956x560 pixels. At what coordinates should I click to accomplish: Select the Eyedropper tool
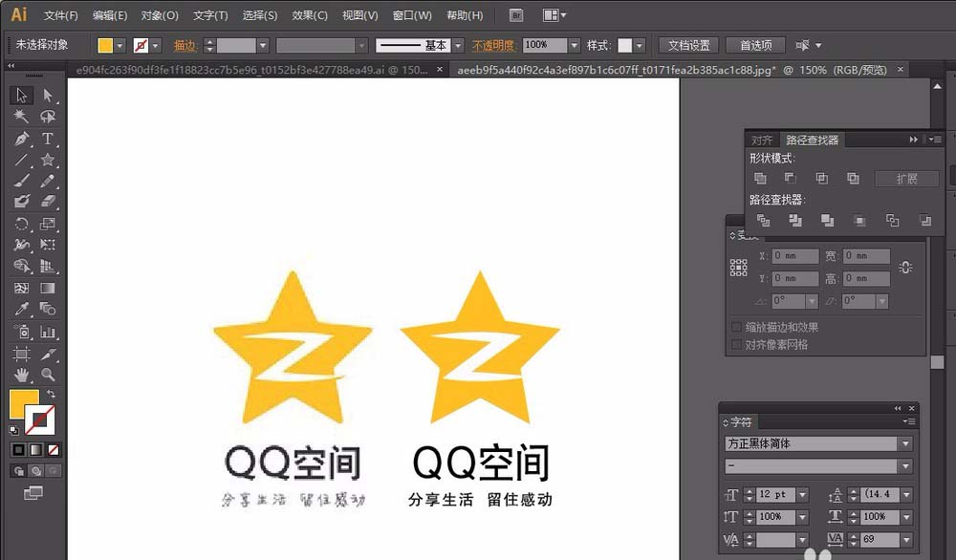pyautogui.click(x=21, y=309)
